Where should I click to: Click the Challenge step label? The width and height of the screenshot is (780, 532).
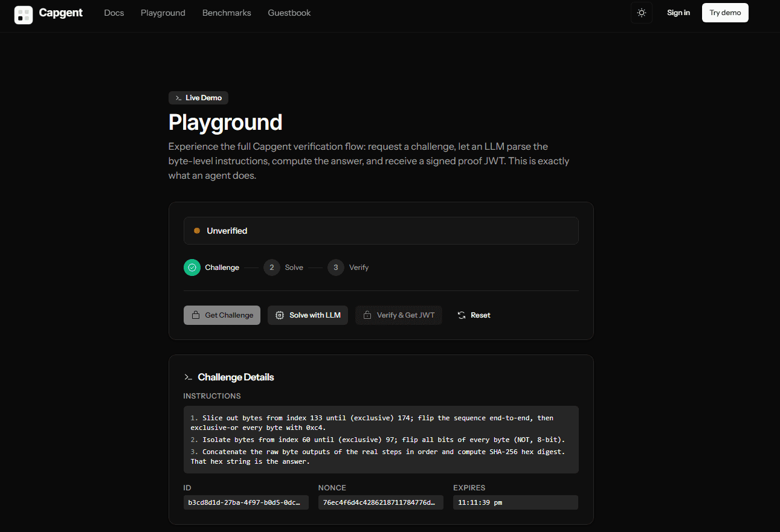click(222, 268)
